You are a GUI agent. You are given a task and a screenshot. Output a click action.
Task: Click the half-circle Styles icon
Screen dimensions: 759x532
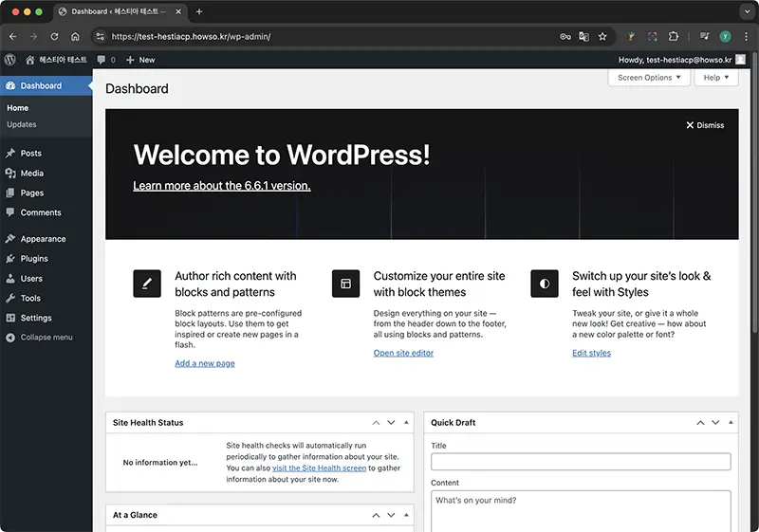pyautogui.click(x=545, y=284)
